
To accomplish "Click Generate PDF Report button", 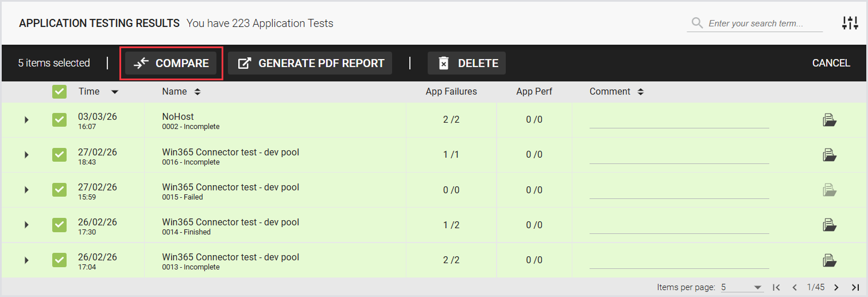I will coord(310,63).
